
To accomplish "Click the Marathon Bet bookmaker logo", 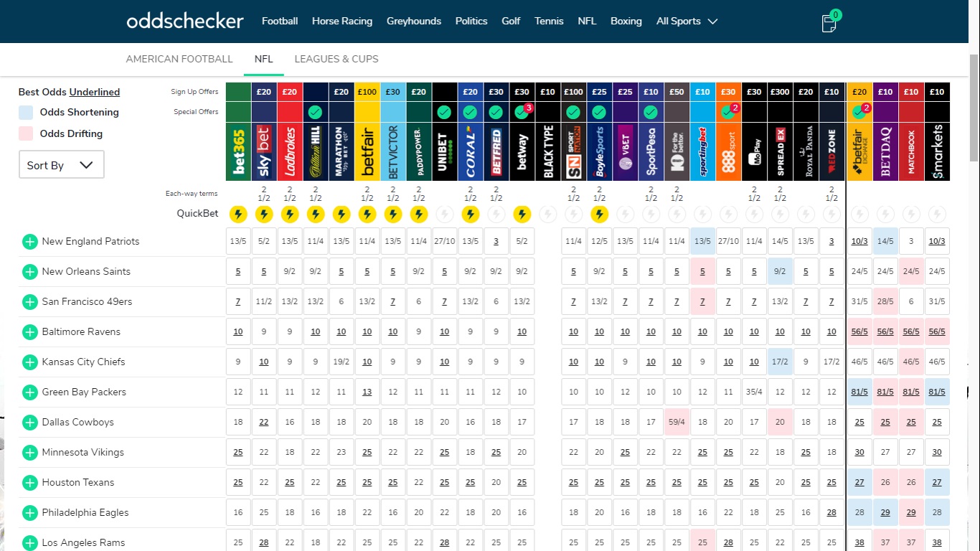I will pos(341,152).
